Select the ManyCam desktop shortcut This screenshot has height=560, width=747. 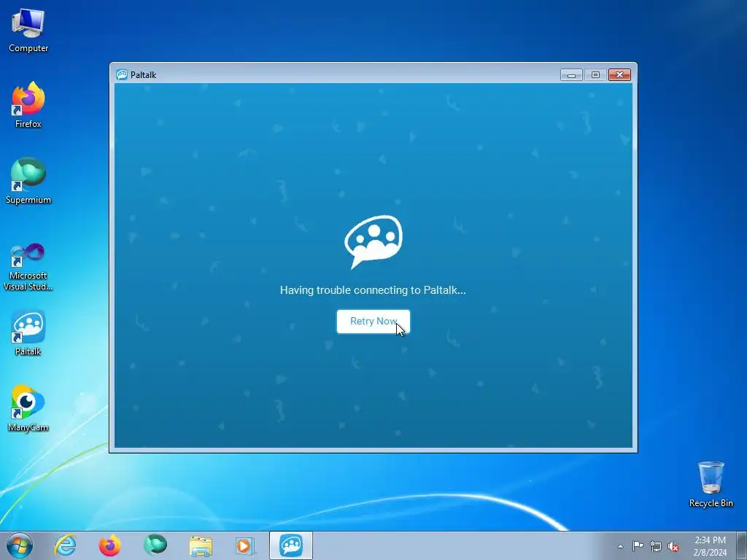tap(28, 408)
